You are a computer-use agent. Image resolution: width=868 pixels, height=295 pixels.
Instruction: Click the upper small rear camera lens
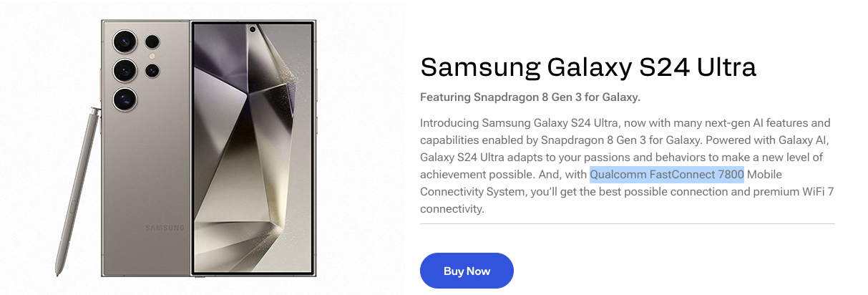[x=152, y=41]
